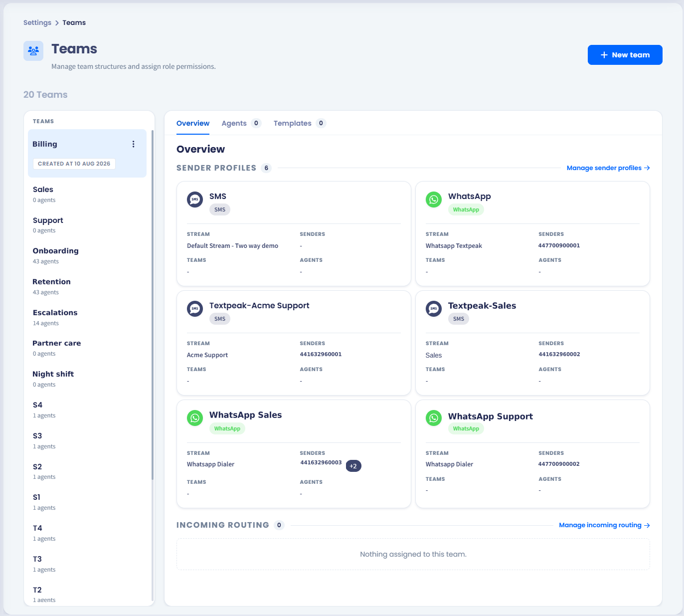
Task: Create a New team
Action: [x=625, y=55]
